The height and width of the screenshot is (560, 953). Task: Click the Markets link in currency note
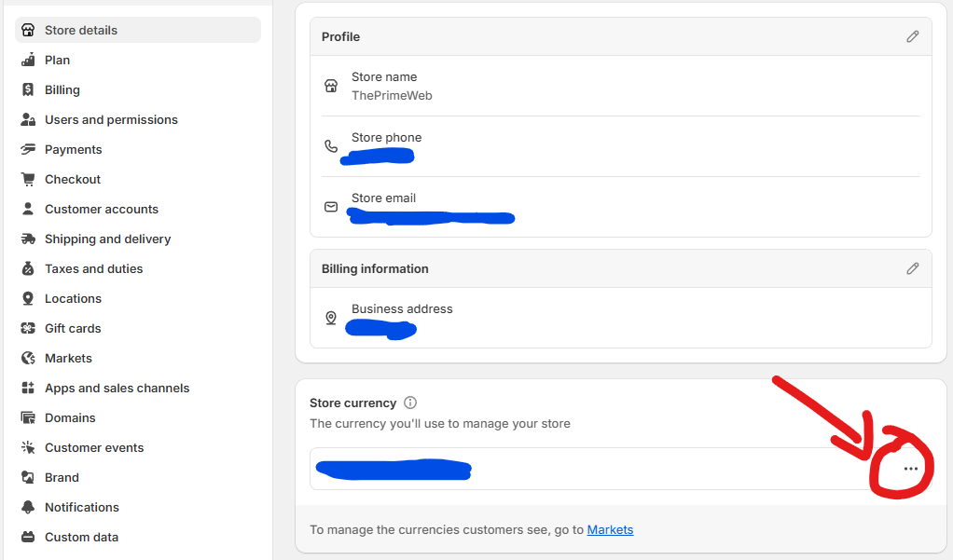[x=610, y=529]
